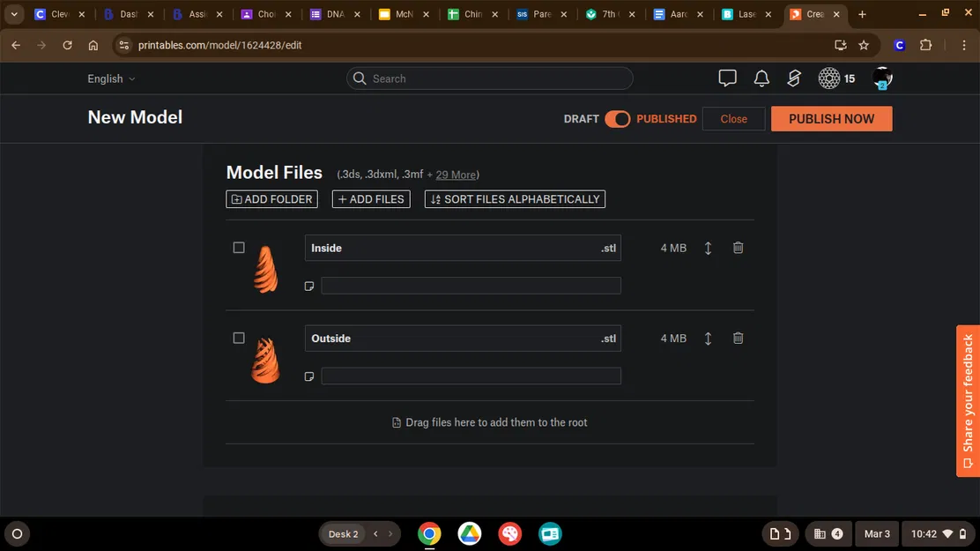Screen dimensions: 980x551
Task: Open Chrome from the shelf
Action: pos(429,533)
